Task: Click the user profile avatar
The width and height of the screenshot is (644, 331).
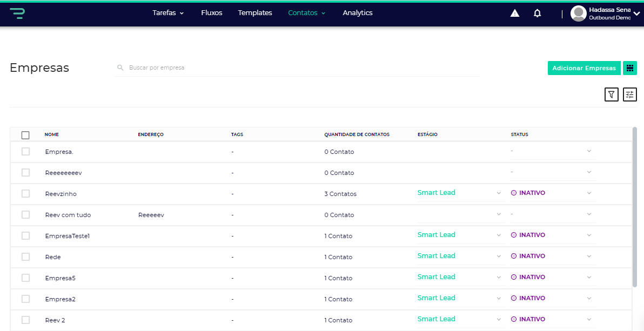Action: tap(578, 13)
